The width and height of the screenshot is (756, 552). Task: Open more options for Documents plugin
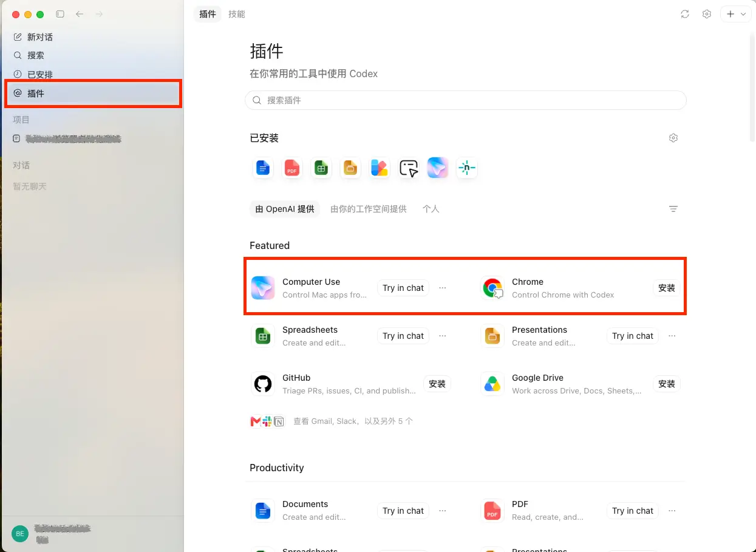click(x=443, y=511)
